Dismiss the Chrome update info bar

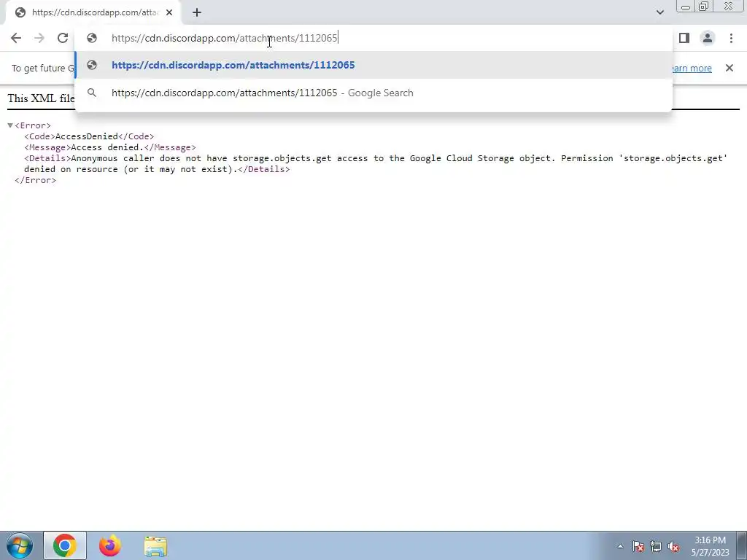pyautogui.click(x=729, y=68)
